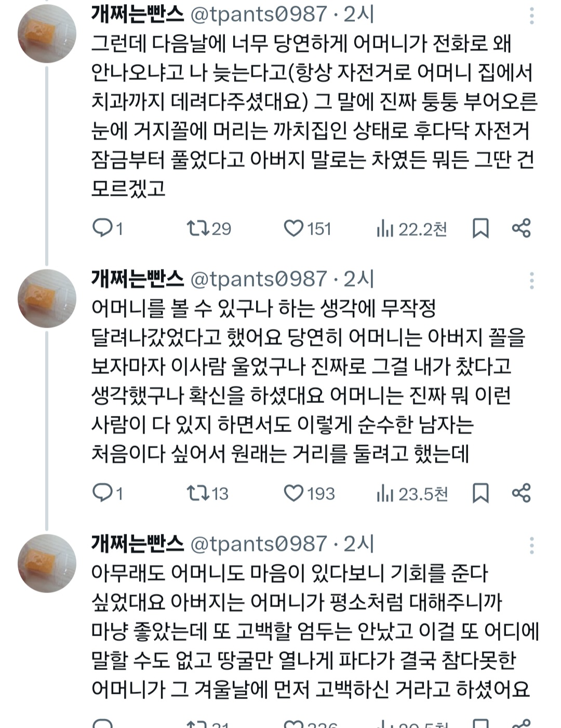Viewport: 561px width, 728px height.
Task: Share the tweet with 23.5천 views
Action: click(x=521, y=493)
